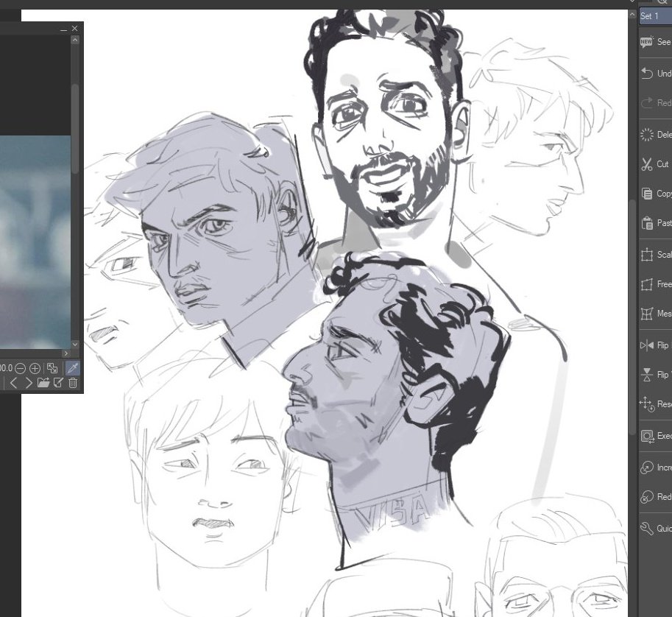Viewport: 672px width, 617px height.
Task: Click the zoom percentage value in Sub View
Action: [x=6, y=368]
